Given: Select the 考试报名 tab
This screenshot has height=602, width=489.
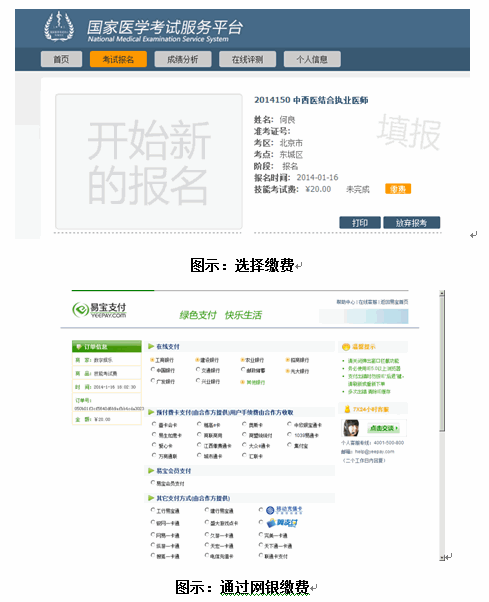Looking at the screenshot, I should pos(118,59).
